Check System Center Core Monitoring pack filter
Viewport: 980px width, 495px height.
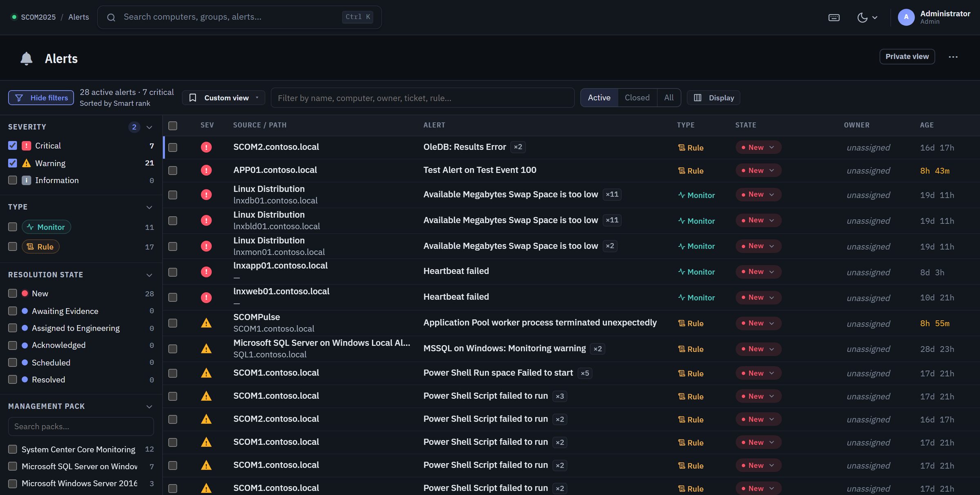point(13,449)
